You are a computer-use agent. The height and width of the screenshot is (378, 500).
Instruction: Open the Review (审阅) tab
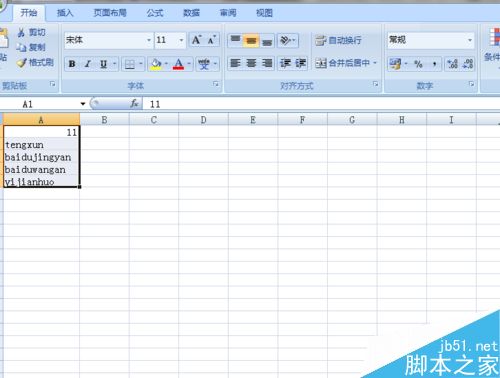click(x=228, y=13)
